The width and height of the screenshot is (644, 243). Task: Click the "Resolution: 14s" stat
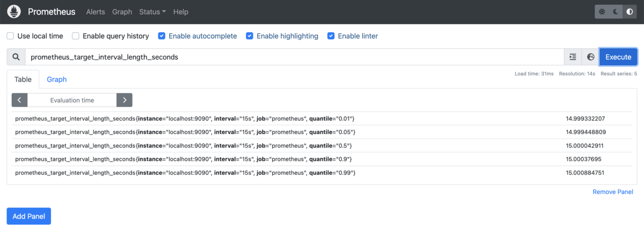pos(577,73)
